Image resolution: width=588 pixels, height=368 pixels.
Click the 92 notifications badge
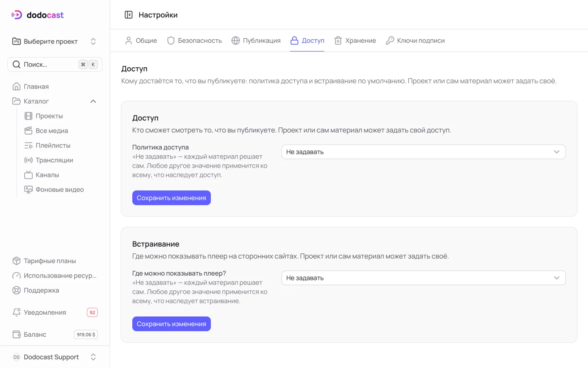click(x=92, y=312)
